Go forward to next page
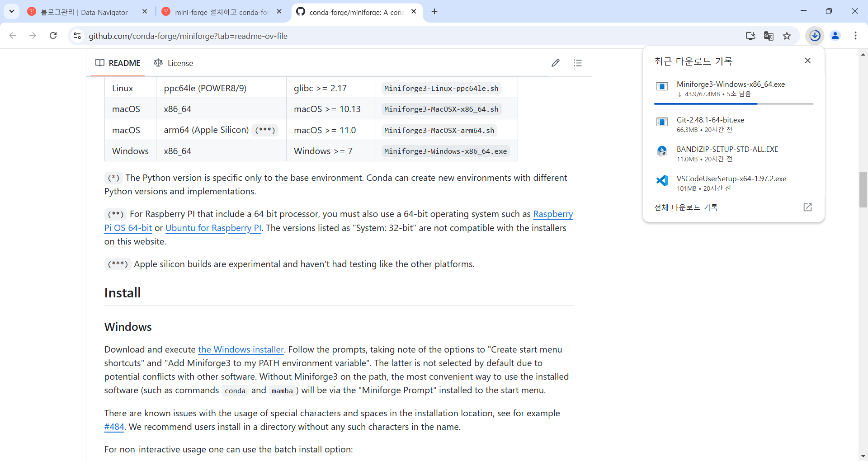Image resolution: width=868 pixels, height=461 pixels. [33, 36]
